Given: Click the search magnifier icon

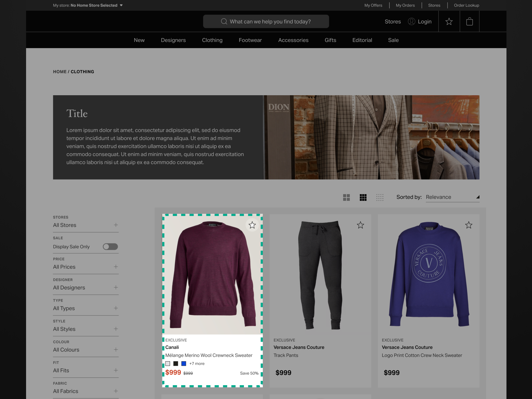Looking at the screenshot, I should [x=224, y=22].
